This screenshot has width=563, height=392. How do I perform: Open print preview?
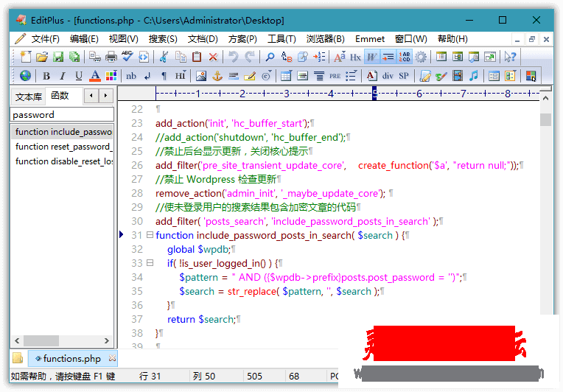[95, 57]
